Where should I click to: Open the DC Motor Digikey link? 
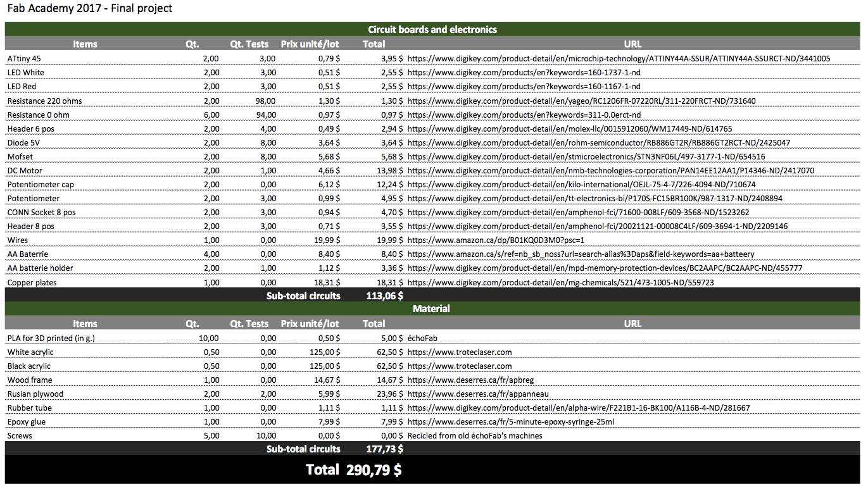pyautogui.click(x=611, y=171)
